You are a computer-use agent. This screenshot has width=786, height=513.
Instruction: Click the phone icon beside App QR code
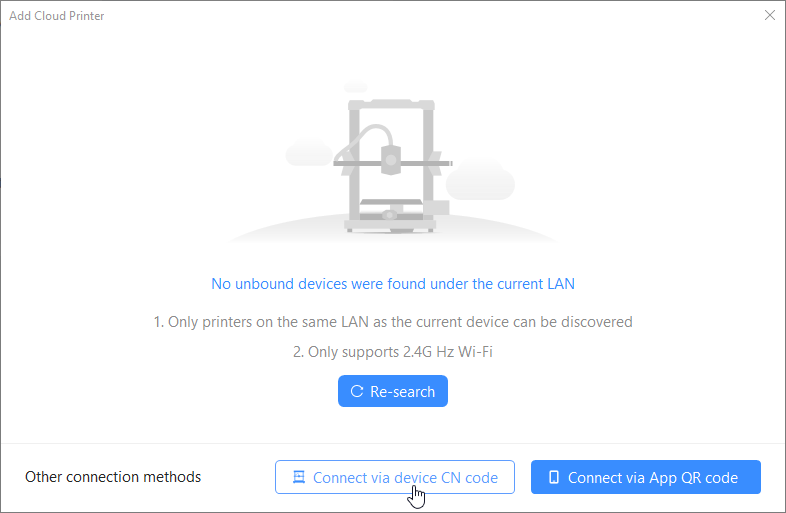554,478
